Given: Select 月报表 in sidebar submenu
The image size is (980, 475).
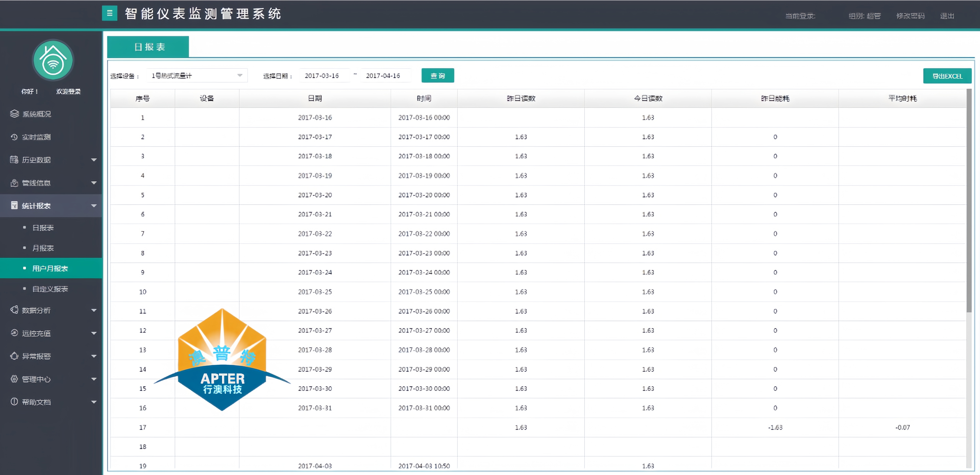Looking at the screenshot, I should 43,248.
